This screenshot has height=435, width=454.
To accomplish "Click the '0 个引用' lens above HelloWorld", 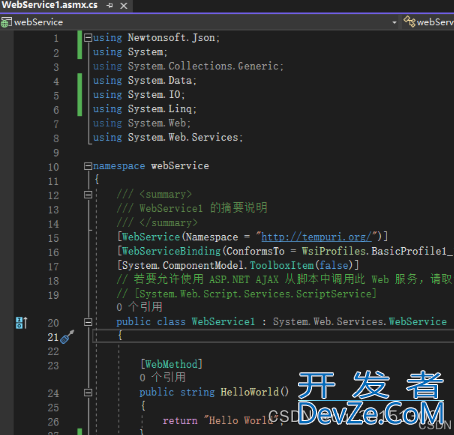I will tap(163, 377).
